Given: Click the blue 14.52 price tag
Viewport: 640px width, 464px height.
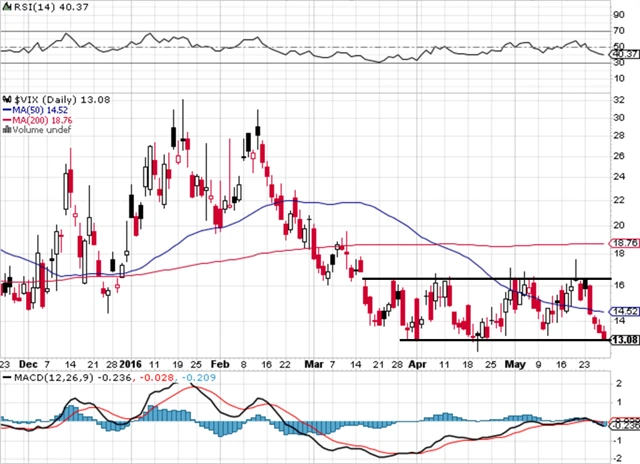Looking at the screenshot, I should tap(624, 312).
